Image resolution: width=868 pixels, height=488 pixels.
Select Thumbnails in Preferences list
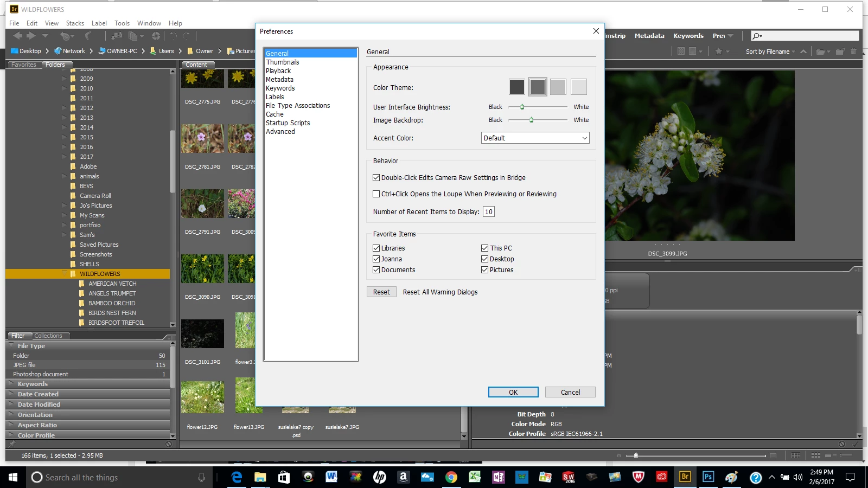coord(283,62)
